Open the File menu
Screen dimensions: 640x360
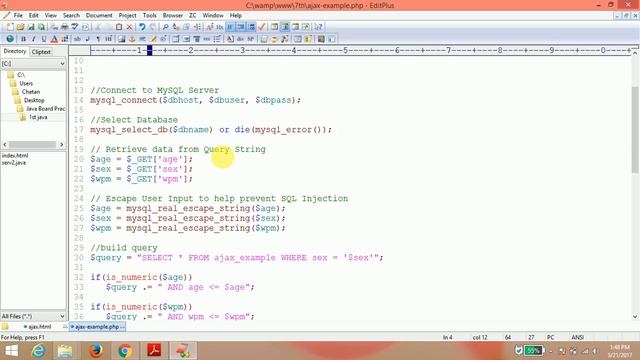[x=18, y=16]
